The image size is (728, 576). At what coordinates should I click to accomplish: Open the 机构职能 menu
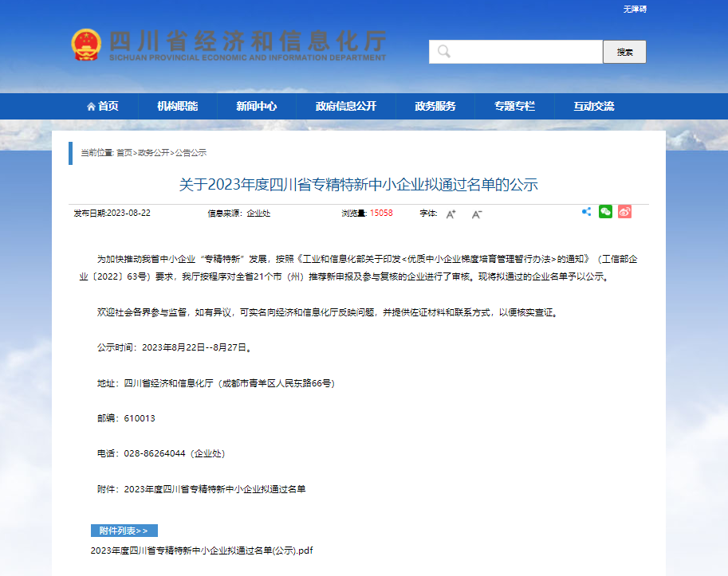[177, 106]
